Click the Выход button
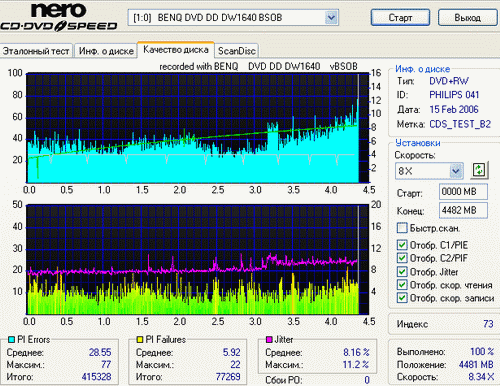 coord(468,17)
